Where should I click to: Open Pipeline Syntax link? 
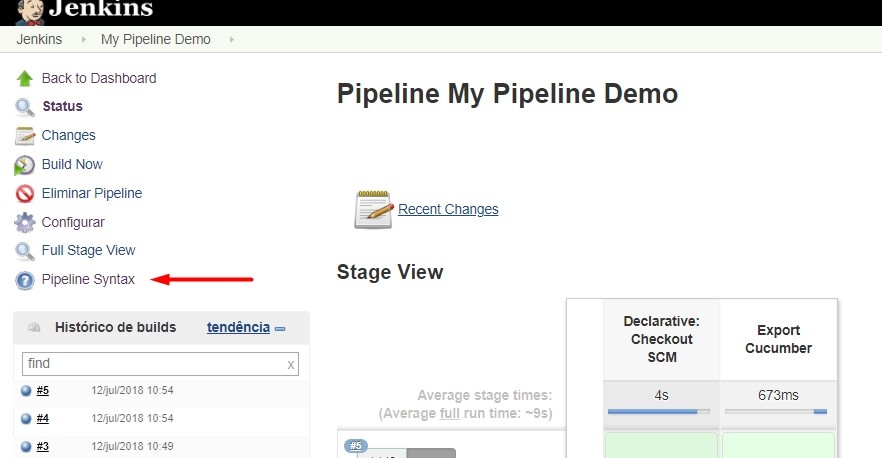pyautogui.click(x=88, y=279)
